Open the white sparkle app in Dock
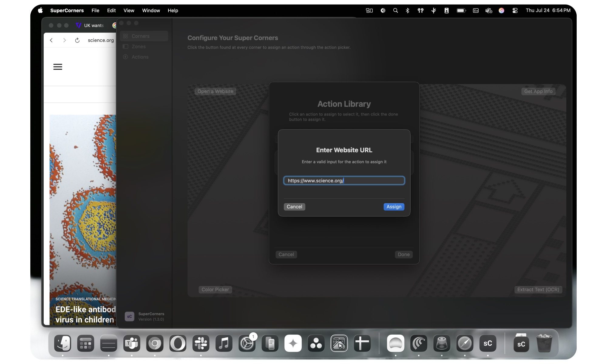Viewport: 607px width, 364px height. [x=293, y=343]
